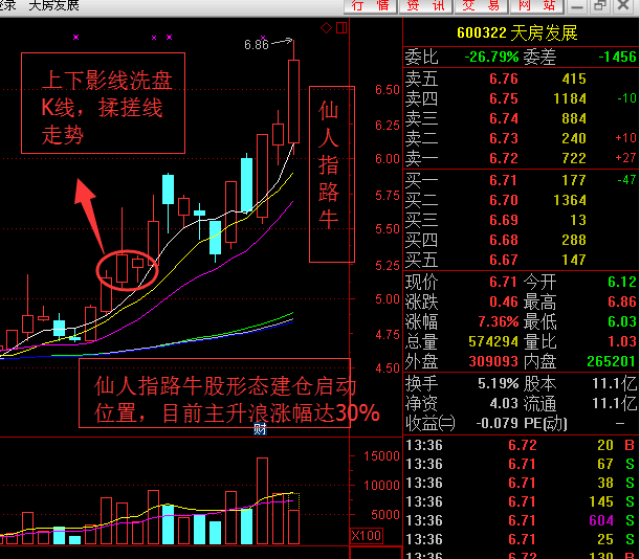Select the 13:36 trade of 67 lots

coord(520,464)
